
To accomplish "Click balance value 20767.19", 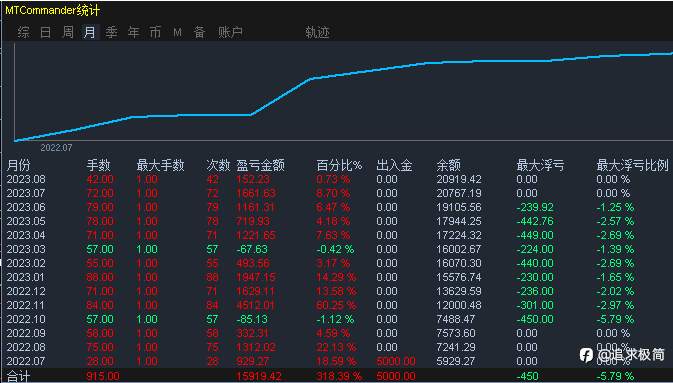I will click(459, 193).
